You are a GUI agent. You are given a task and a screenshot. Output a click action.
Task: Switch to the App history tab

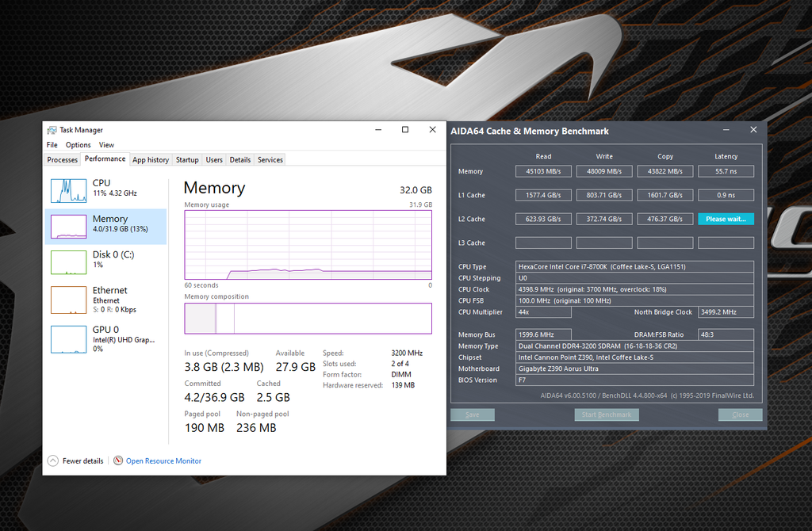pos(151,160)
